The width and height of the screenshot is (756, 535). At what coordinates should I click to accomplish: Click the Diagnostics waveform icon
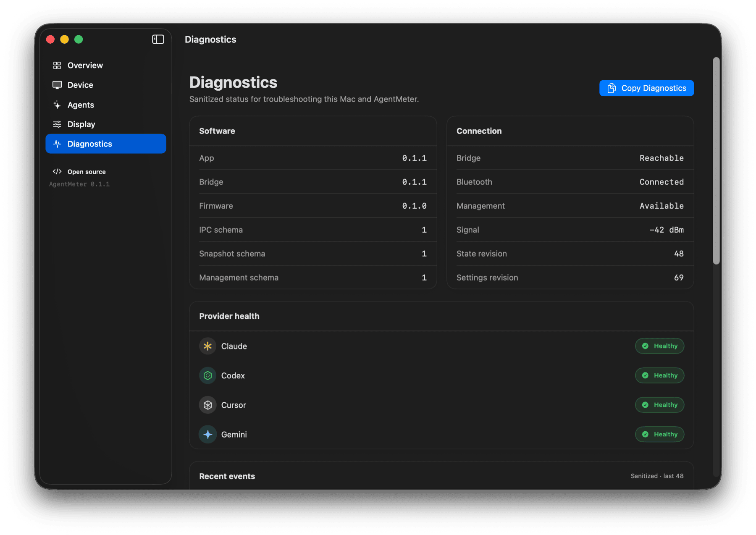click(57, 144)
